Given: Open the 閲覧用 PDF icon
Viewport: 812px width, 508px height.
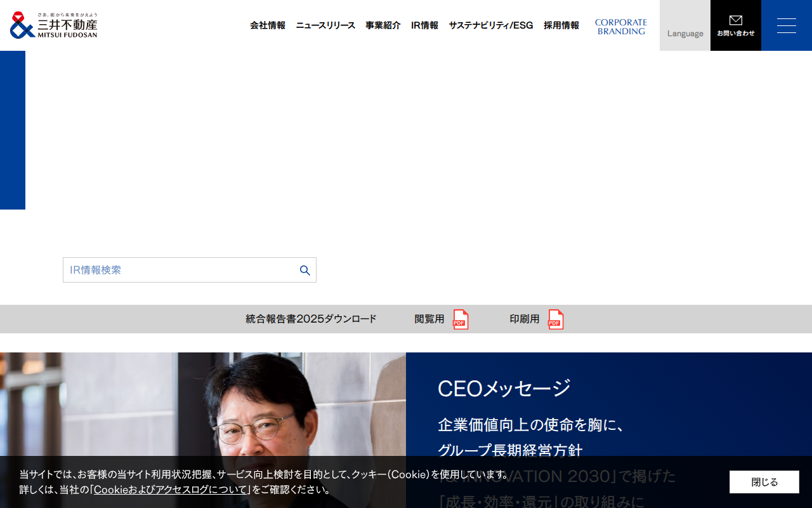Looking at the screenshot, I should tap(461, 319).
